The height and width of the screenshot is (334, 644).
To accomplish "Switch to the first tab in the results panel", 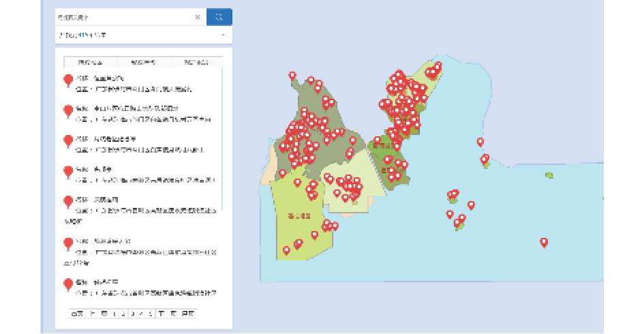I will 90,62.
